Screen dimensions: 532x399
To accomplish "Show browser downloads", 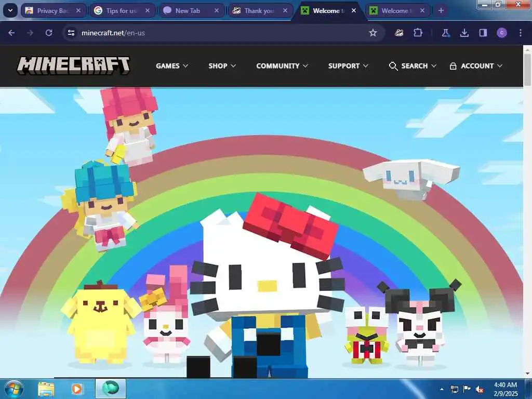I will coord(464,33).
